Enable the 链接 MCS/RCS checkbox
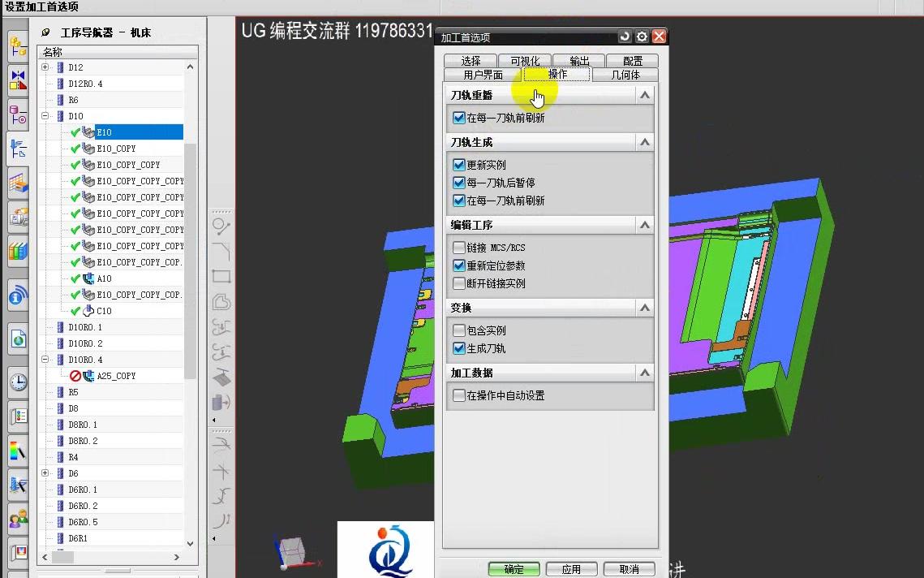924x578 pixels. coord(459,247)
